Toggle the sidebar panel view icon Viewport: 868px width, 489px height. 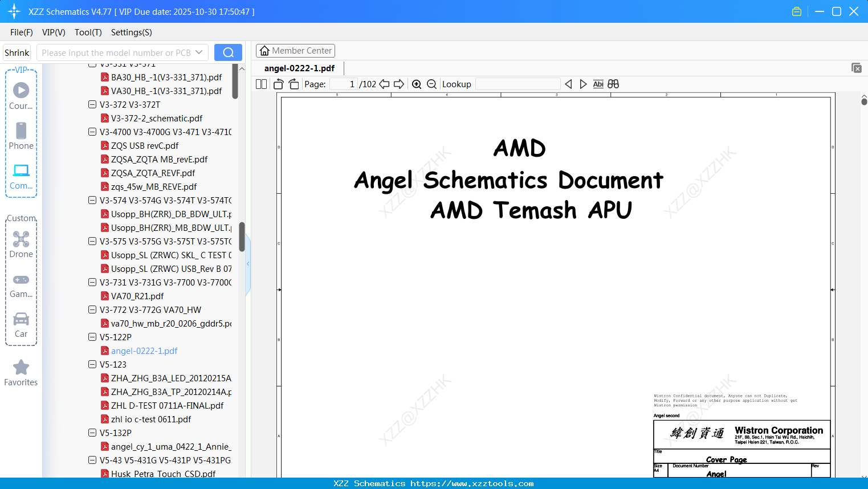pyautogui.click(x=261, y=84)
